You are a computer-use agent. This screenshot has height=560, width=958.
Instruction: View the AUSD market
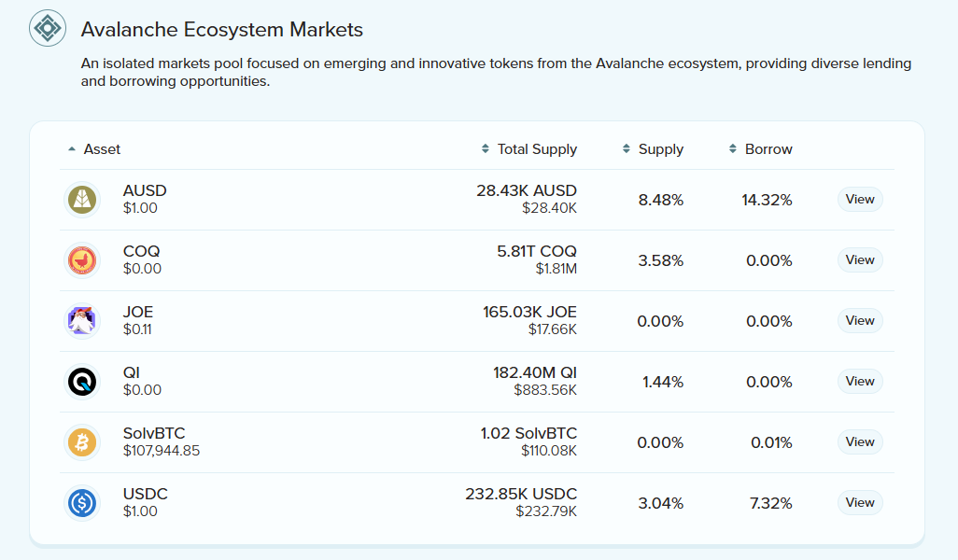860,199
